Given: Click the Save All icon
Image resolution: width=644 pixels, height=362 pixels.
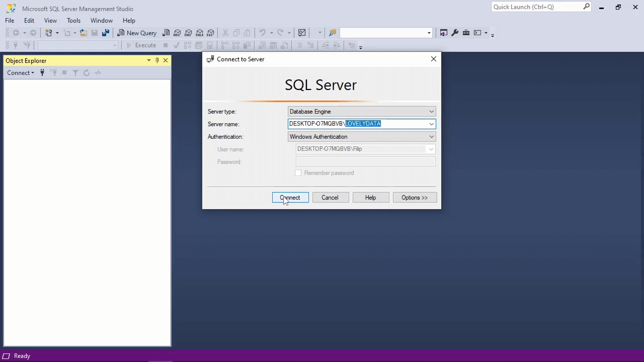Looking at the screenshot, I should pyautogui.click(x=105, y=33).
